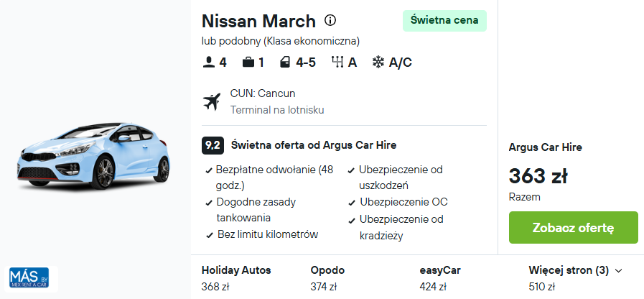This screenshot has height=299, width=644.
Task: Click the Nissan March title
Action: 258,21
